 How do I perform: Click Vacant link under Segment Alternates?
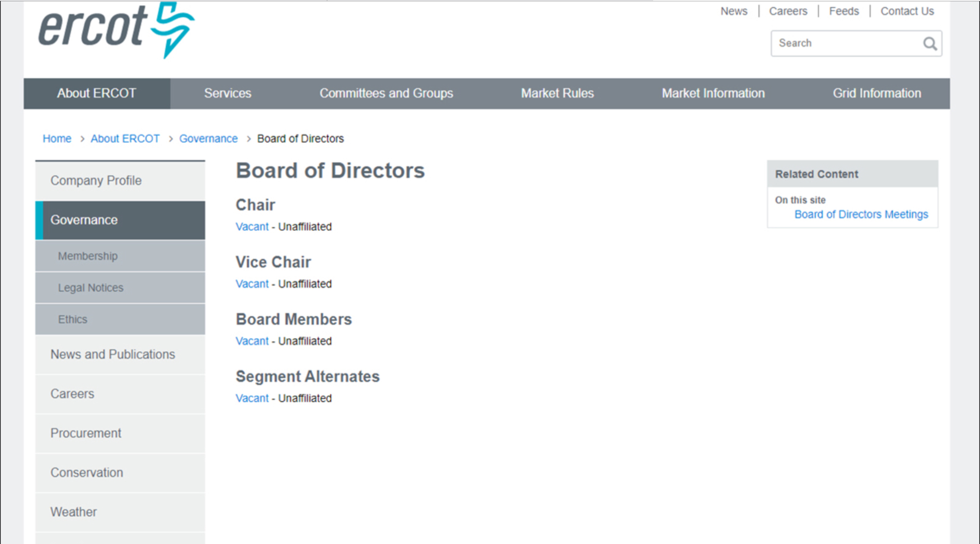click(252, 398)
